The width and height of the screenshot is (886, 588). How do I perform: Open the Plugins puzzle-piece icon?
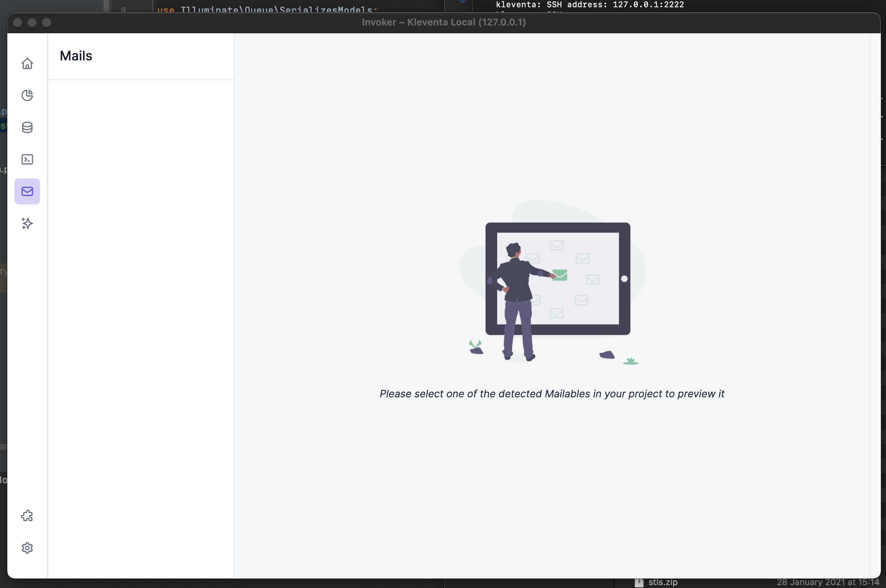[27, 516]
